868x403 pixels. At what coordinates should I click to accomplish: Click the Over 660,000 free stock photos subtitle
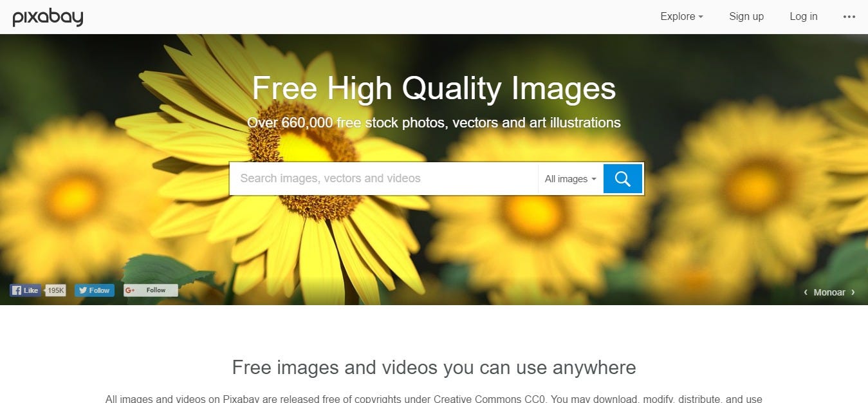click(x=434, y=122)
